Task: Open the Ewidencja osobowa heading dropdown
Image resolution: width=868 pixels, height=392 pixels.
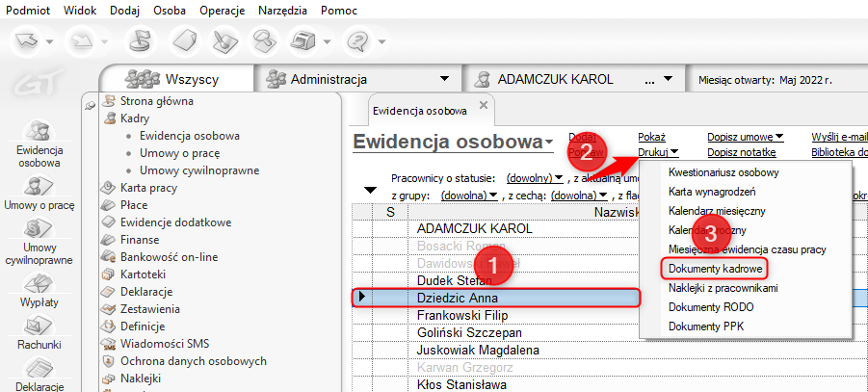Action: click(548, 143)
